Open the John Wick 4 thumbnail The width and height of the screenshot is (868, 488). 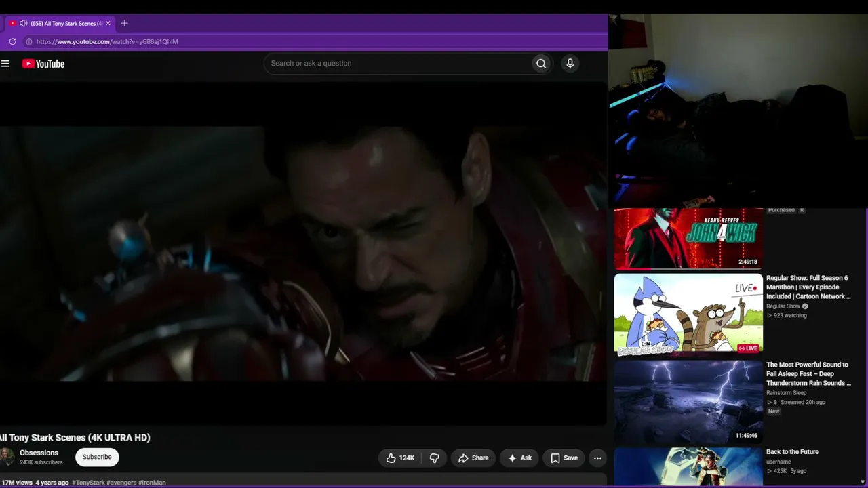(x=688, y=238)
